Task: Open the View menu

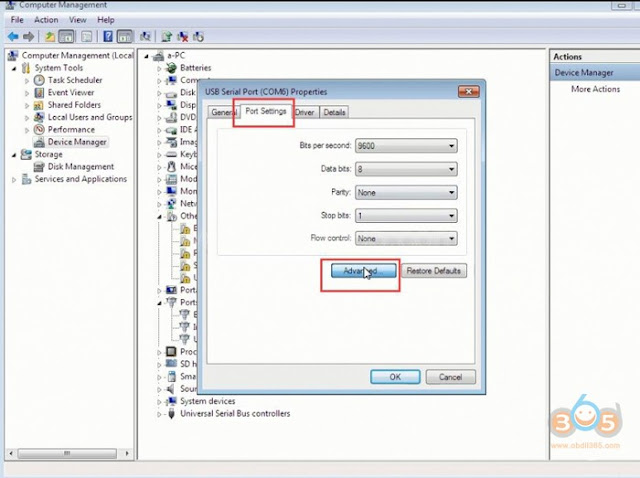Action: [78, 20]
